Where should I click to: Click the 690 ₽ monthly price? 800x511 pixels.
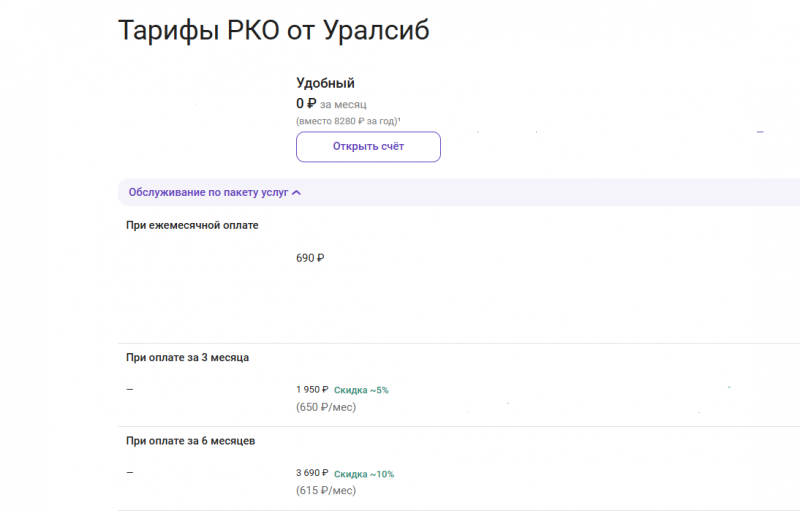point(310,258)
